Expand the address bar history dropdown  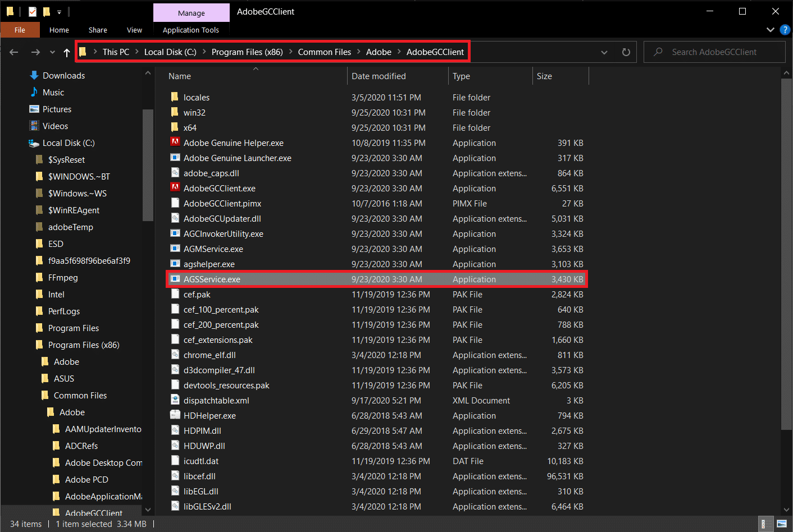click(604, 52)
